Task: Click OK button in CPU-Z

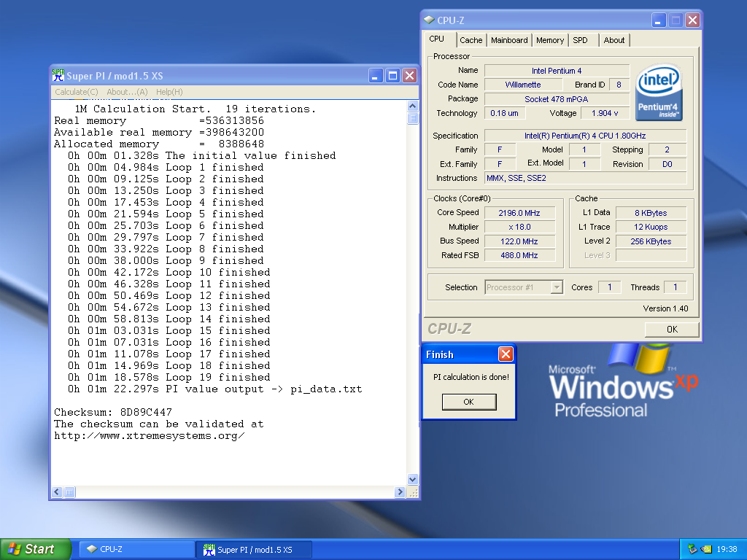Action: point(672,329)
